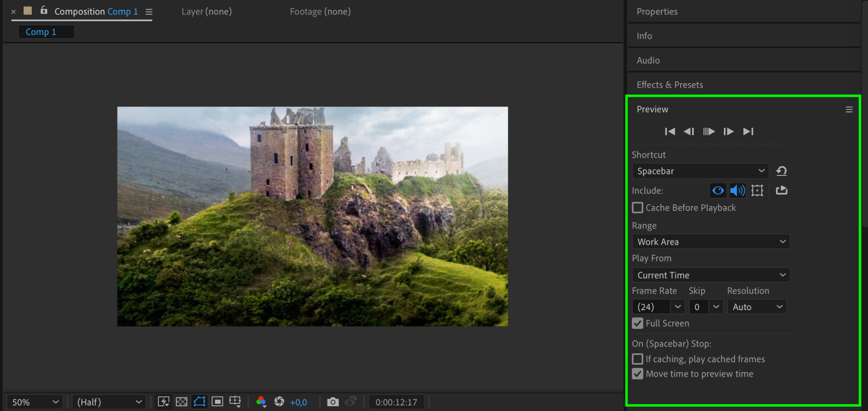Reset the preview shortcut settings icon
This screenshot has width=868, height=411.
tap(781, 171)
